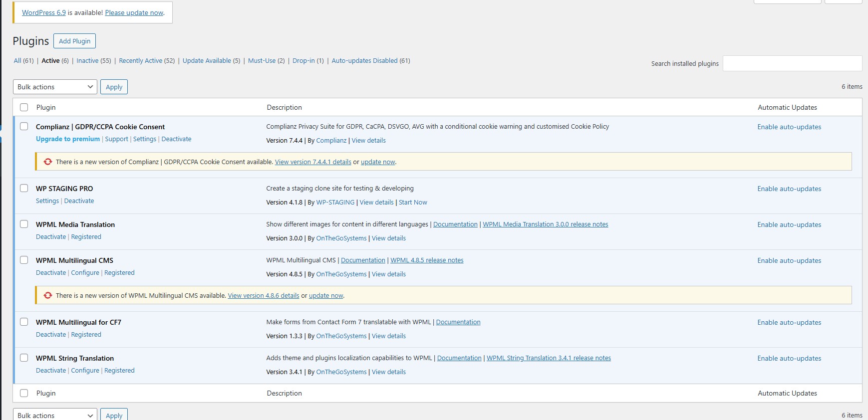Select the WP STAGING PRO checkbox
The width and height of the screenshot is (868, 420).
pos(24,188)
